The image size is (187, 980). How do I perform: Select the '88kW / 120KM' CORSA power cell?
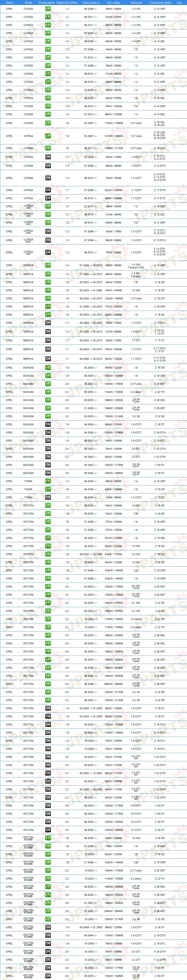pyautogui.click(x=113, y=114)
